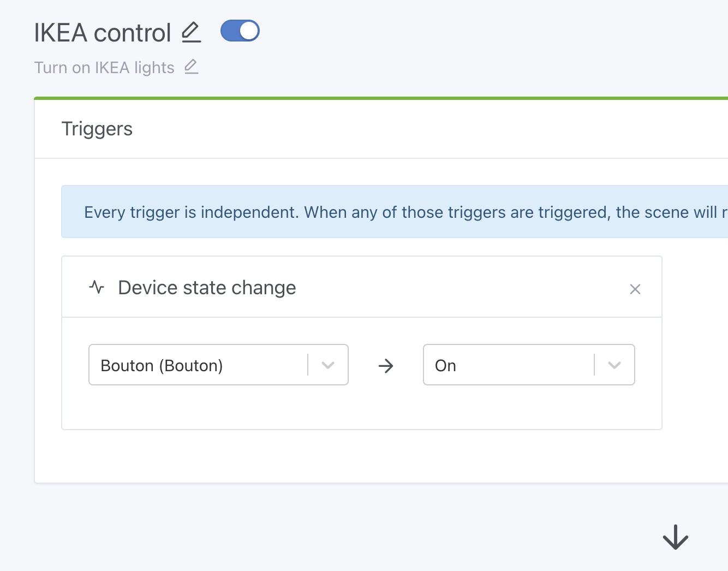The height and width of the screenshot is (571, 728).
Task: Select the Triggers section heading
Action: [97, 129]
